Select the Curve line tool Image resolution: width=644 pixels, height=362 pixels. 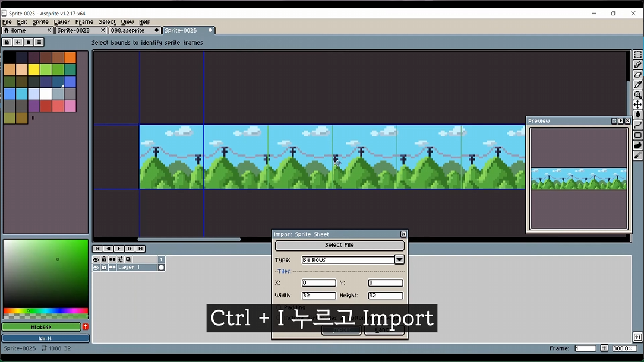(x=637, y=125)
